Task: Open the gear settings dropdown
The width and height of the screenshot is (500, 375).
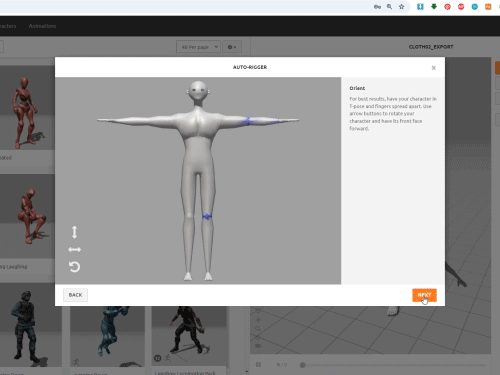Action: pos(232,47)
